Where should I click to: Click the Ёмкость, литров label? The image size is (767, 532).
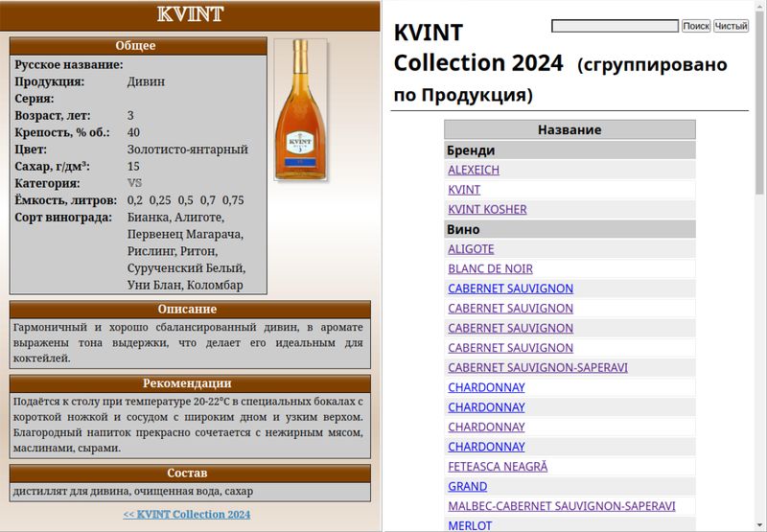(x=65, y=200)
